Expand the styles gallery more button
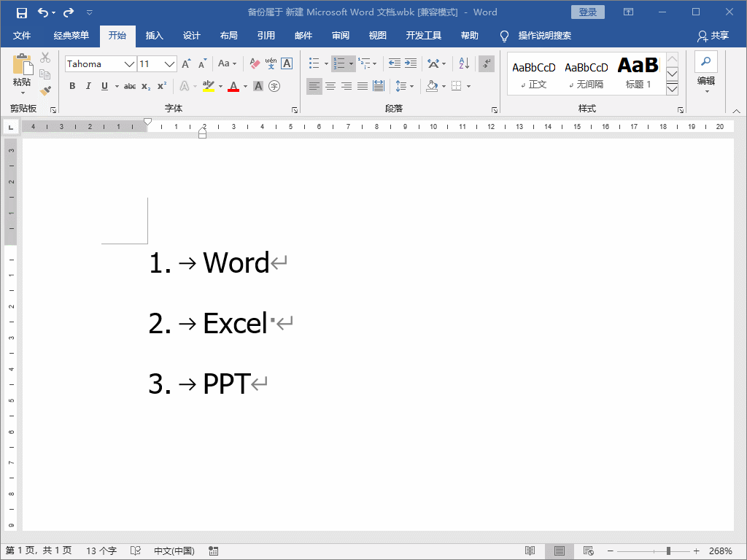This screenshot has width=747, height=560. coord(672,89)
